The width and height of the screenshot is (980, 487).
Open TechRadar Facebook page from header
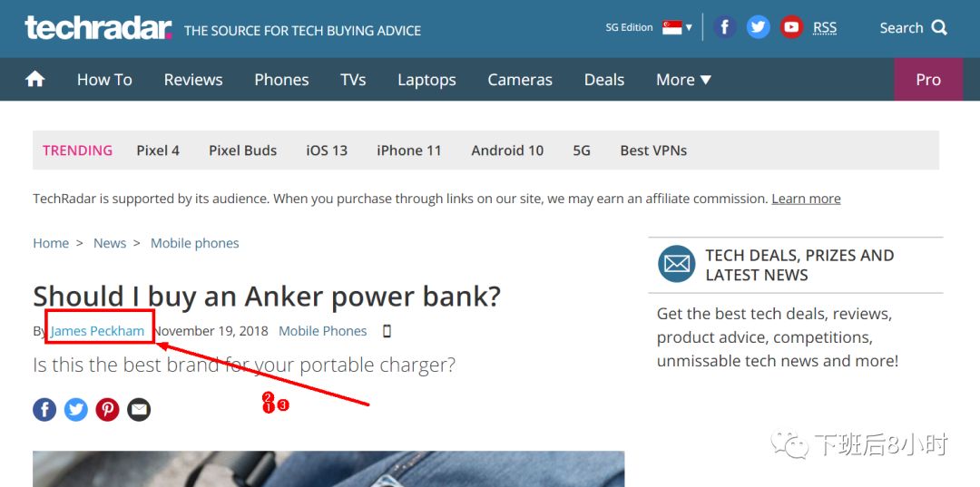(724, 27)
